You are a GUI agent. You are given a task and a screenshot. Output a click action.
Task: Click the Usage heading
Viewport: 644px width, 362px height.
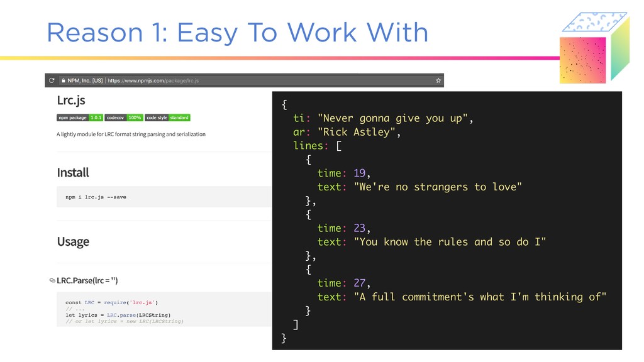[x=73, y=241]
